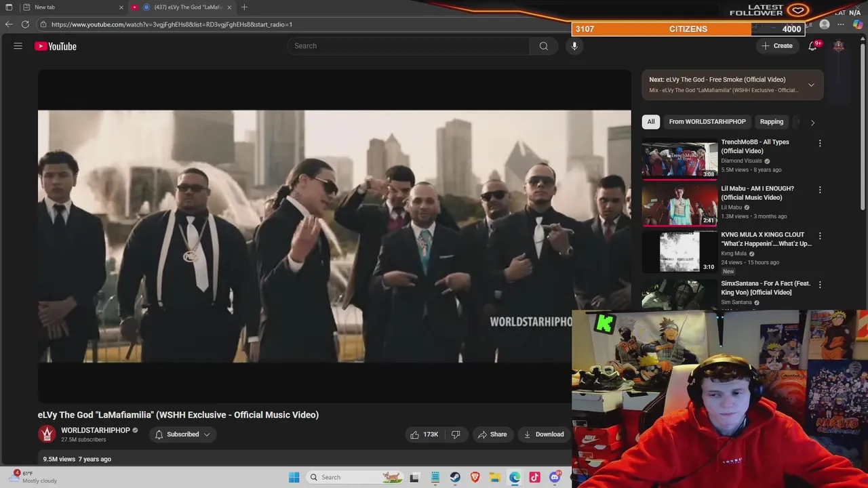Click the YouTube search input field
Screen dimensions: 868x488
pyautogui.click(x=408, y=46)
